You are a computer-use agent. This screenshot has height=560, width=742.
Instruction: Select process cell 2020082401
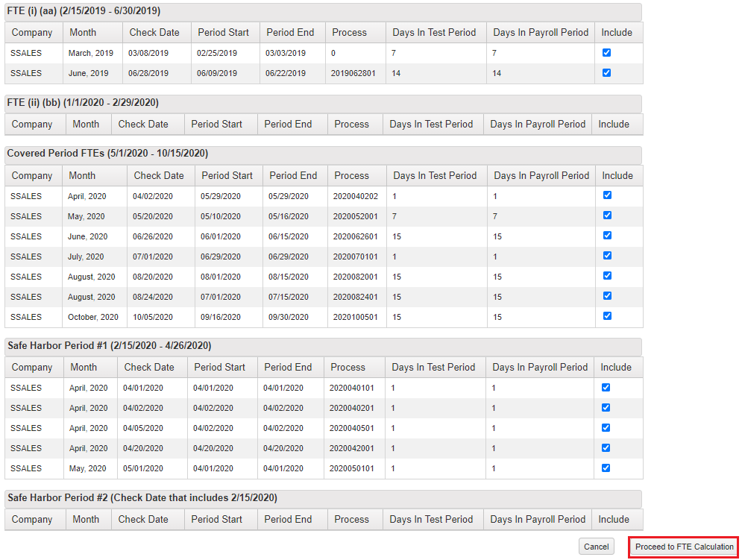coord(356,297)
